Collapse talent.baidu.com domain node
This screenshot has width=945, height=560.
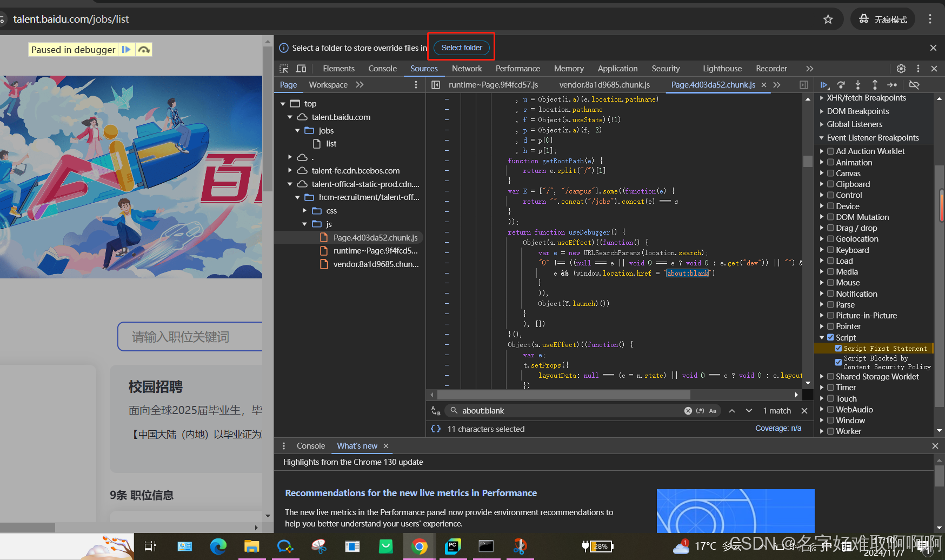(290, 117)
